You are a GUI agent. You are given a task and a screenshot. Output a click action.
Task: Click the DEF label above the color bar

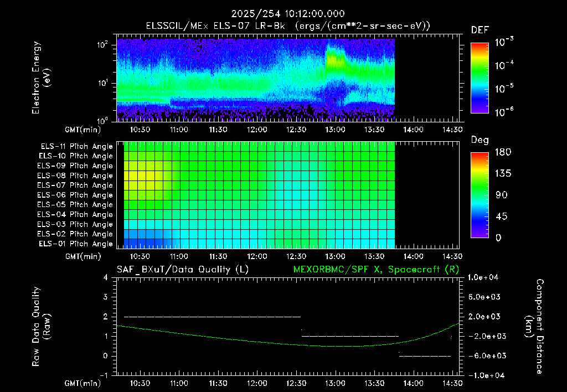(x=480, y=30)
